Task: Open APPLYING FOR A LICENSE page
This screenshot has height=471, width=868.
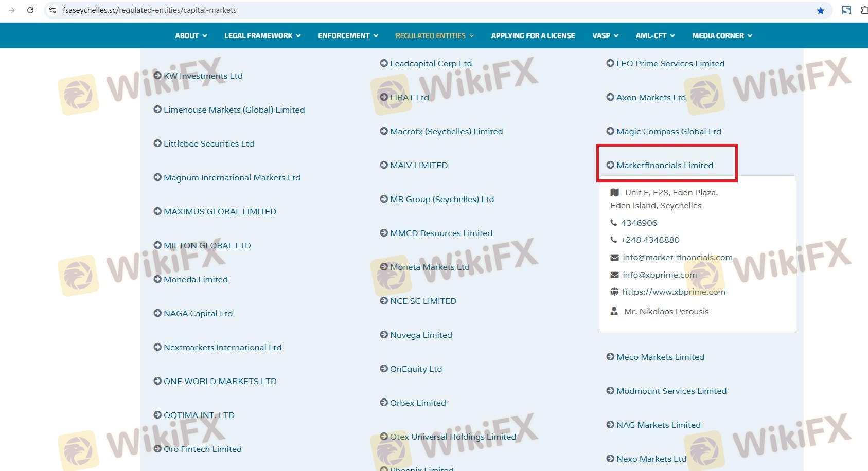Action: coord(533,35)
